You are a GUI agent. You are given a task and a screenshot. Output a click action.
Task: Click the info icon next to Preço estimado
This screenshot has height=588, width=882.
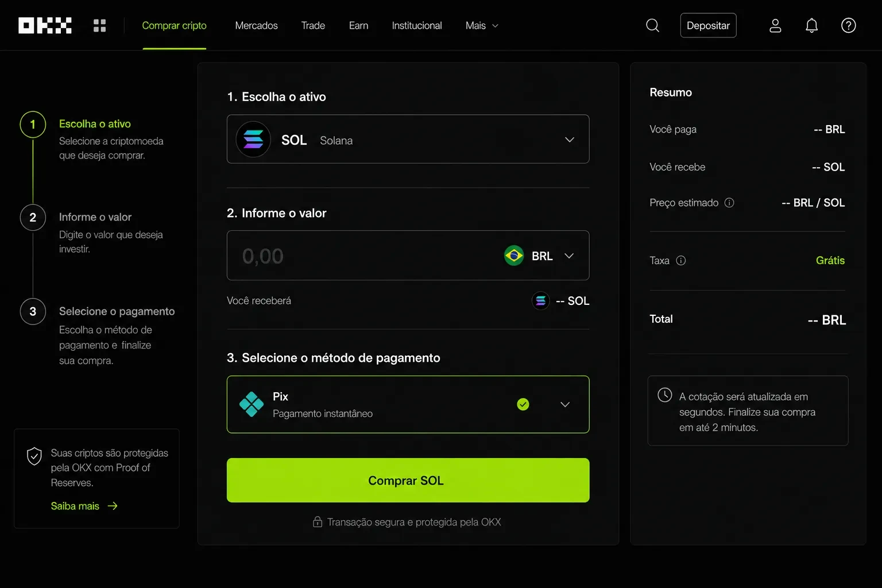[729, 203]
